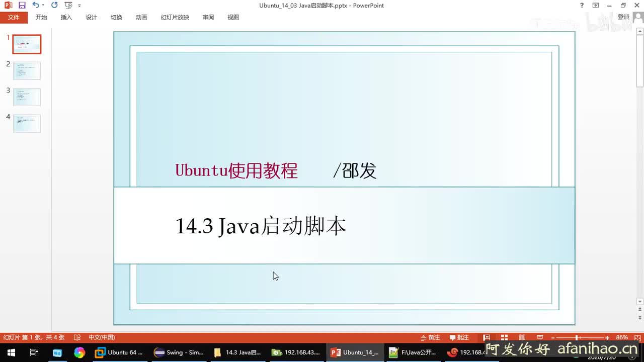Open Ribbon Display Options icon
The height and width of the screenshot is (362, 644).
(596, 5)
